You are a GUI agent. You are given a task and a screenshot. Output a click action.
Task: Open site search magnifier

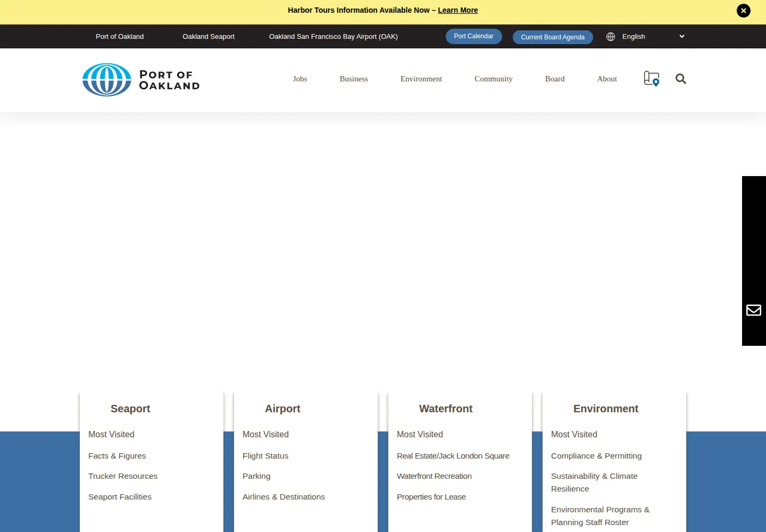(681, 79)
